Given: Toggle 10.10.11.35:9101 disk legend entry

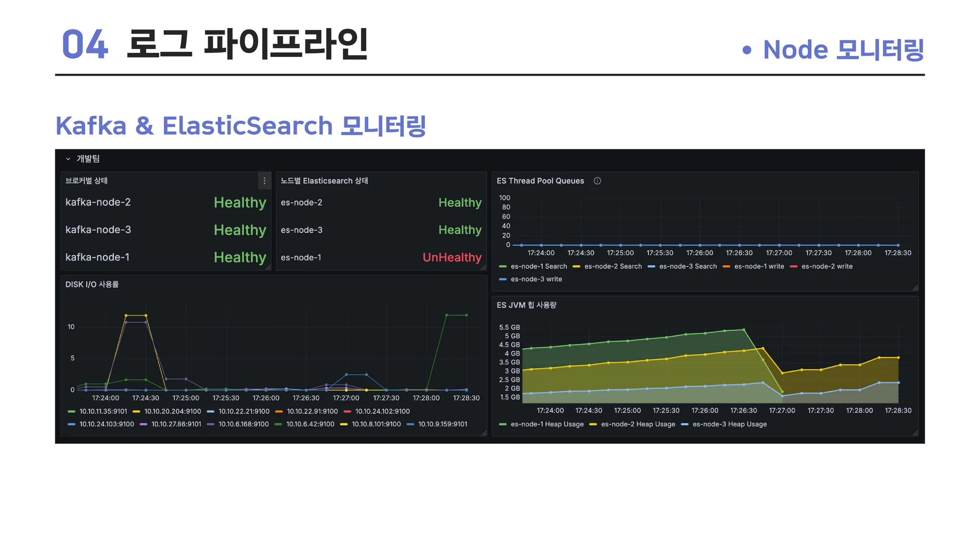Looking at the screenshot, I should [103, 411].
